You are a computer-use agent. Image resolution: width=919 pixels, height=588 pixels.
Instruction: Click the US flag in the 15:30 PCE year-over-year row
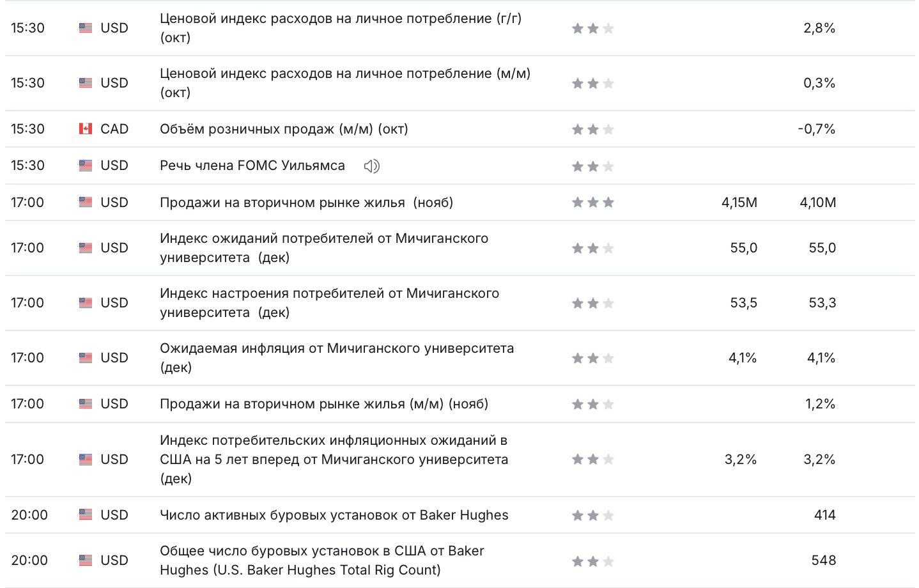click(x=86, y=28)
